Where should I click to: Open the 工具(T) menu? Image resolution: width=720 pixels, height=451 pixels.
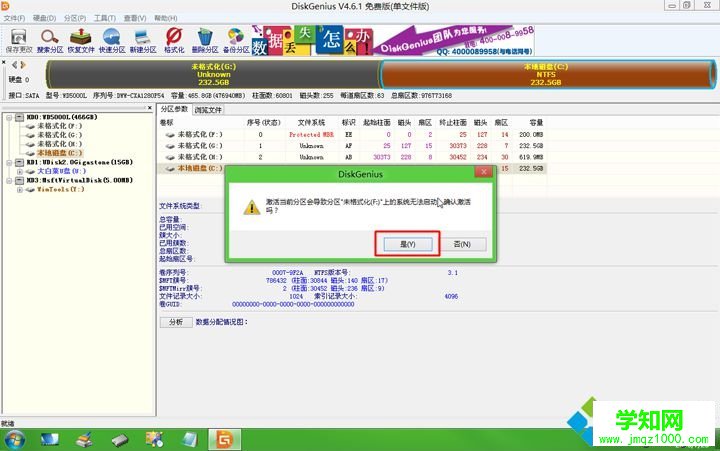105,18
